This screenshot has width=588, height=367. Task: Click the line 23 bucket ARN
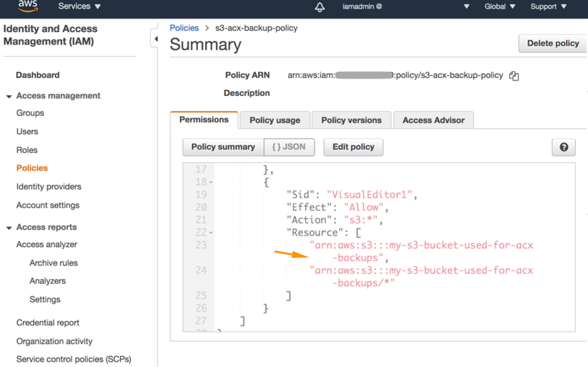421,251
